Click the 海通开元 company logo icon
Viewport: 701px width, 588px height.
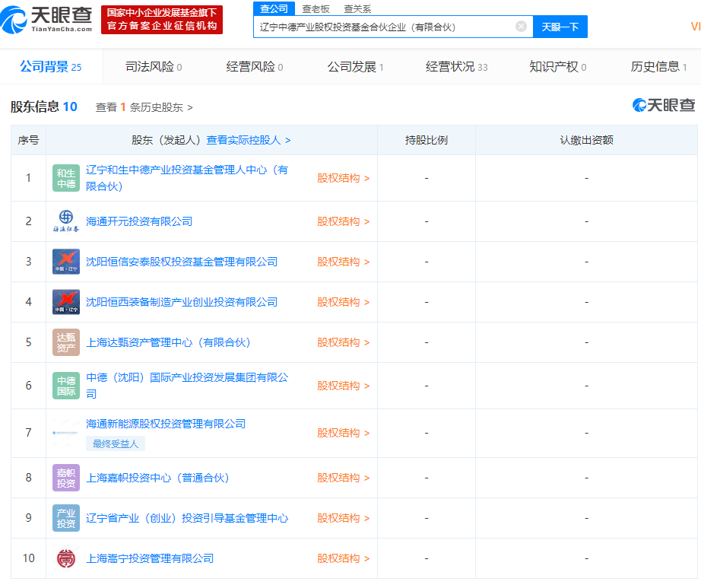pyautogui.click(x=66, y=221)
